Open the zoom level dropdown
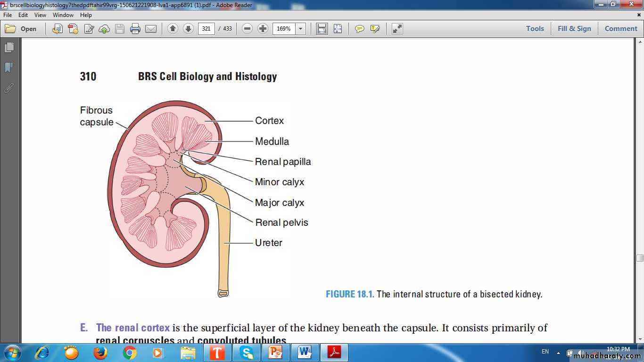Image resolution: width=644 pixels, height=362 pixels. pos(300,29)
